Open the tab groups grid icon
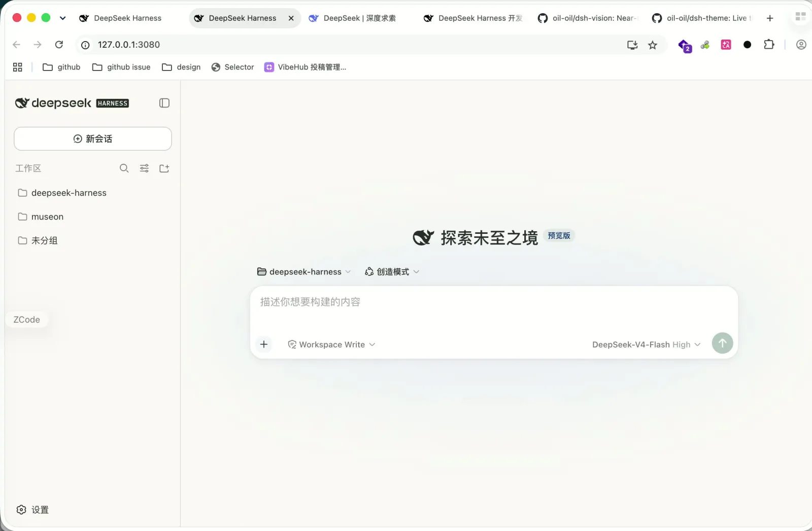Viewport: 812px width, 531px height. pos(800,17)
